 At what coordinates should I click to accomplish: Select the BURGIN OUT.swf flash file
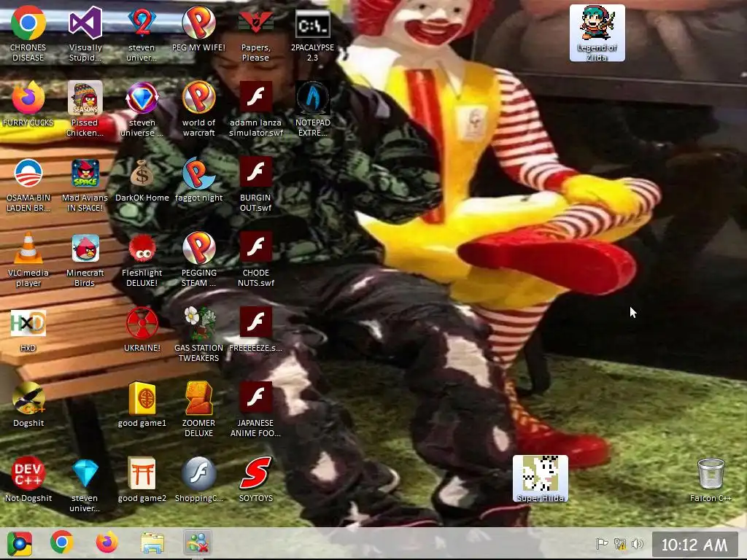point(255,184)
